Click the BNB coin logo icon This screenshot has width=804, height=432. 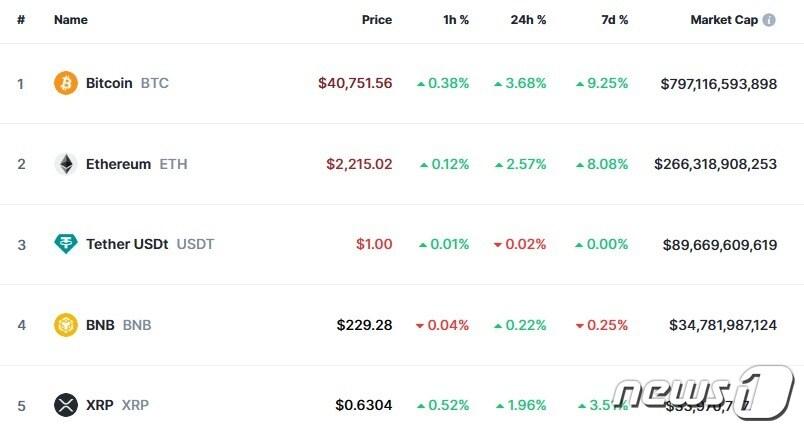tap(66, 325)
